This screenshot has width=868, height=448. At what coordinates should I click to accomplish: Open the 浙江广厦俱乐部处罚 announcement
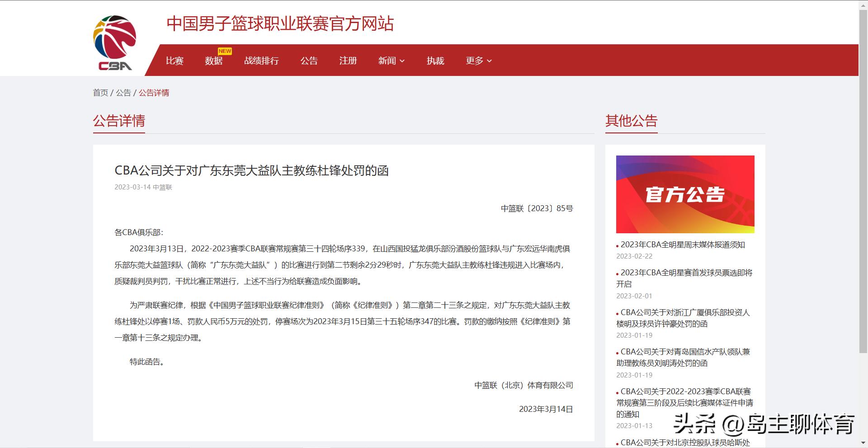point(684,318)
